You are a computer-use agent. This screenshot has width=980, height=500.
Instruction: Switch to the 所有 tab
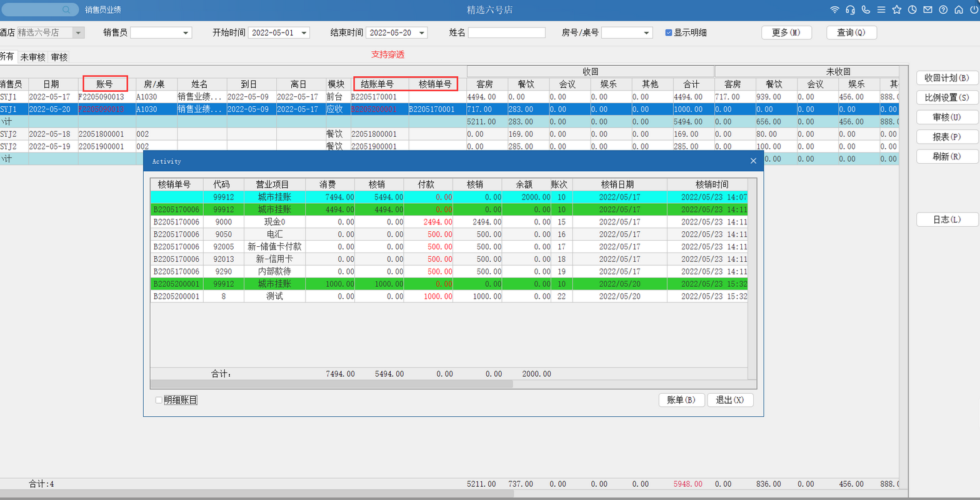tap(6, 56)
